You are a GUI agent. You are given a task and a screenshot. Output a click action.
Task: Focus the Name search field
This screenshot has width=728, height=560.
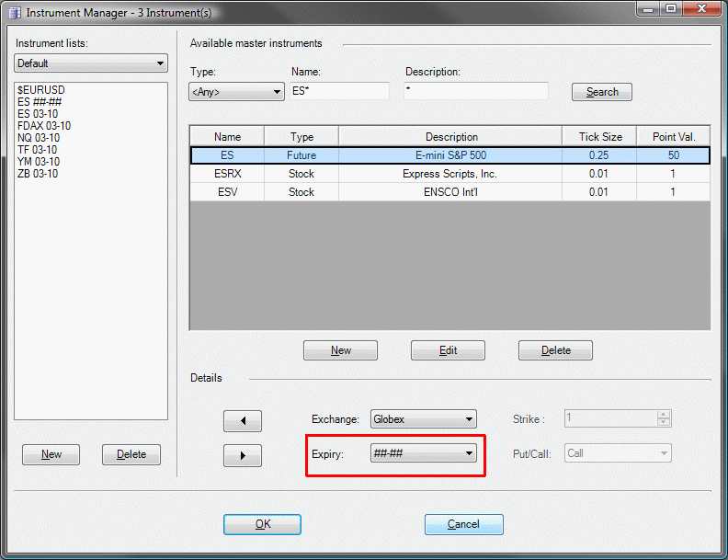339,91
